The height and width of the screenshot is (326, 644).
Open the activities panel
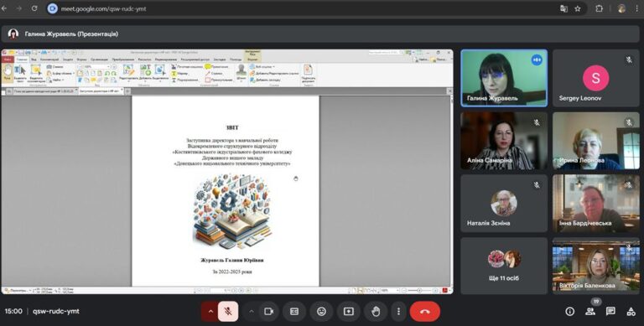(631, 311)
